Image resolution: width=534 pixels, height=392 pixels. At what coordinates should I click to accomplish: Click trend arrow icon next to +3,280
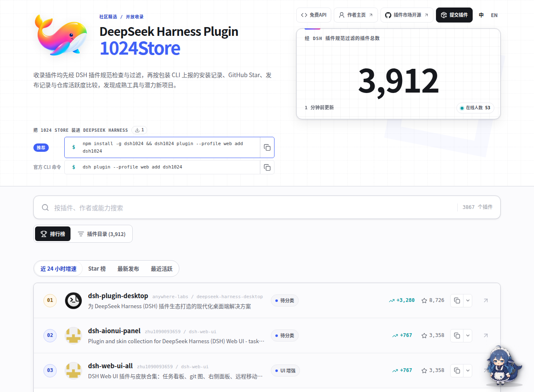392,301
